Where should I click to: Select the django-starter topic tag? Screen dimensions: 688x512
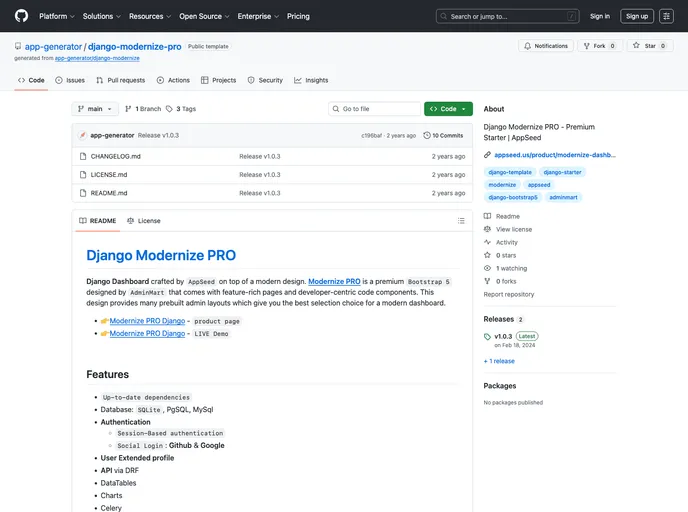562,172
